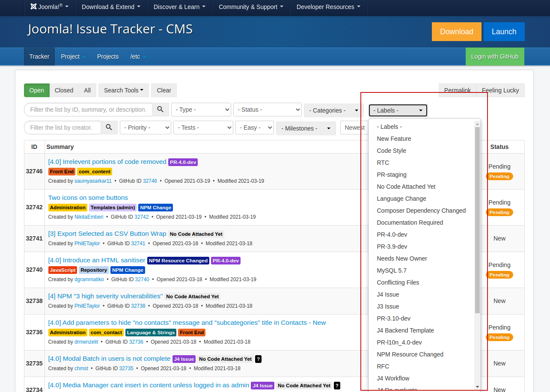The width and height of the screenshot is (550, 392).
Task: Collapse the open Labels dropdown button
Action: 398,110
